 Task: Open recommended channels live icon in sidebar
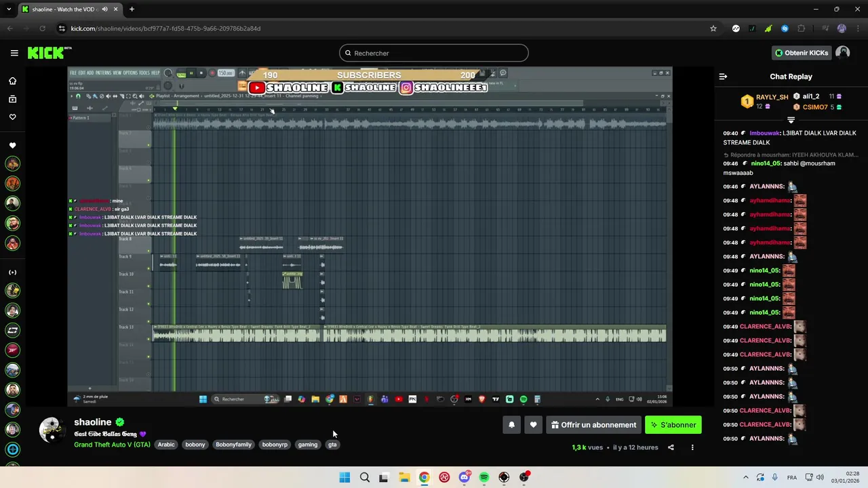(12, 272)
